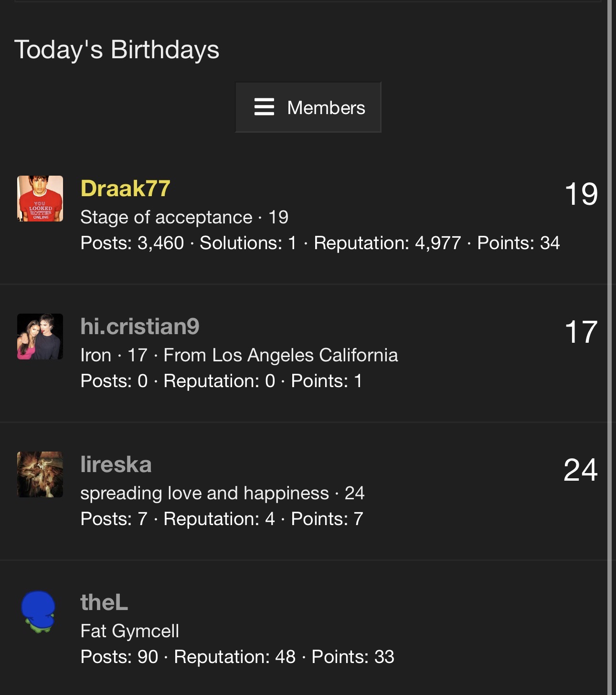Go to lireska's profile name
The height and width of the screenshot is (695, 616).
116,464
